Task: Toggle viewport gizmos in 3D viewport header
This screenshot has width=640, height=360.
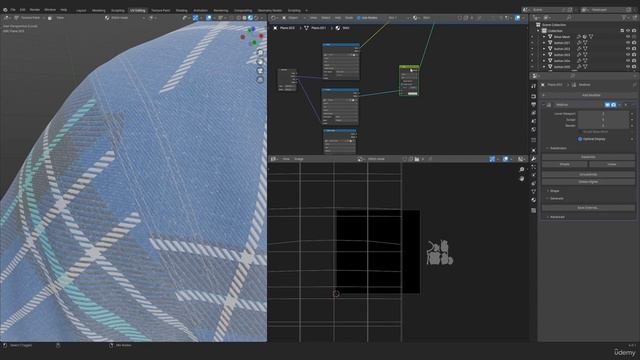Action: click(x=196, y=18)
